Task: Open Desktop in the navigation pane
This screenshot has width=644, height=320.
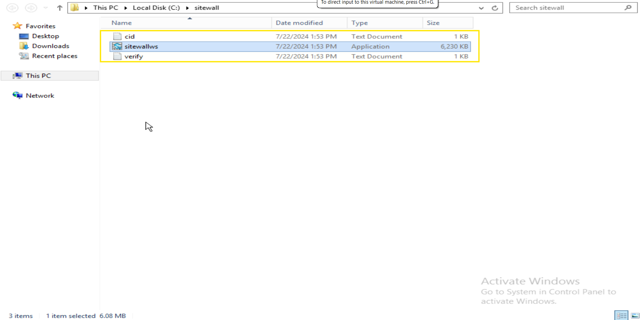Action: [x=46, y=36]
